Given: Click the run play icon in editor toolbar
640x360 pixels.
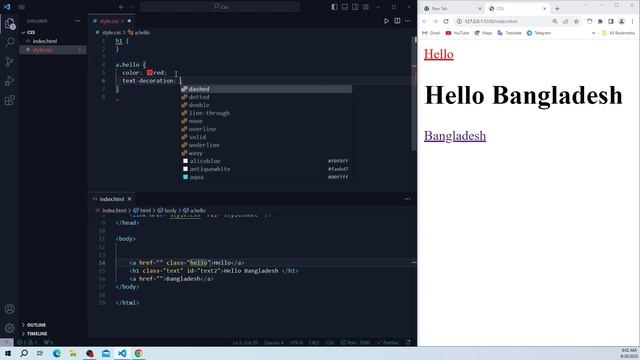Looking at the screenshot, I should tap(386, 21).
